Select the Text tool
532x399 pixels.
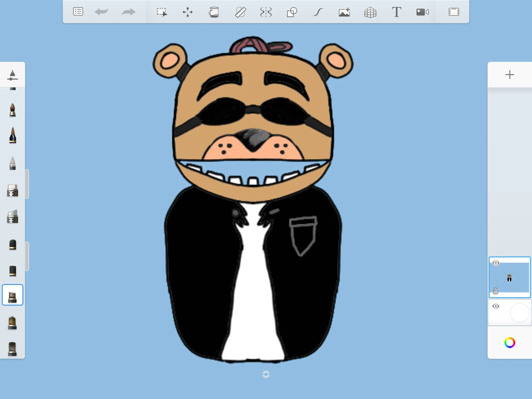396,12
